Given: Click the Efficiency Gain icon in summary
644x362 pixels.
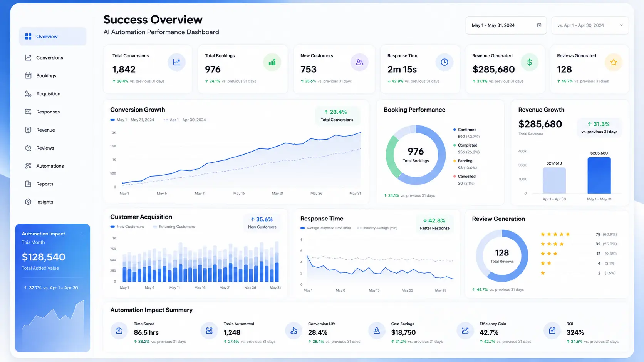Looking at the screenshot, I should [x=465, y=330].
